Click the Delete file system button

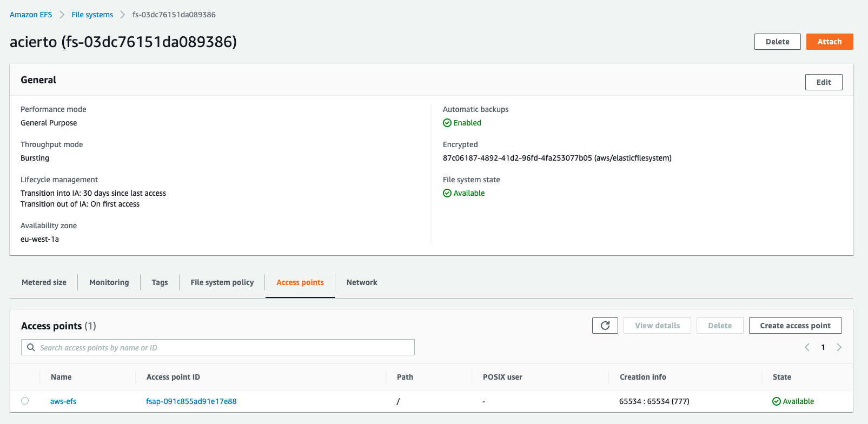coord(778,42)
